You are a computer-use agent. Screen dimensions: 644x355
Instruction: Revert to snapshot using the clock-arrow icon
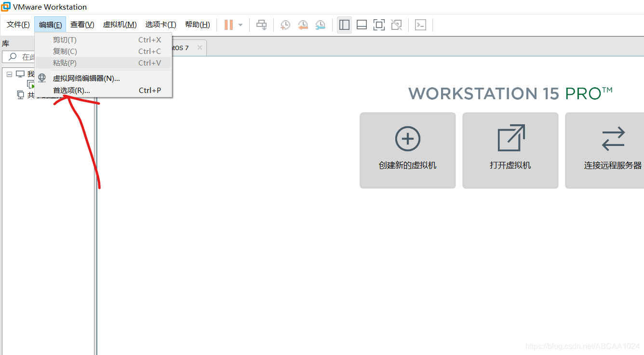tap(303, 25)
